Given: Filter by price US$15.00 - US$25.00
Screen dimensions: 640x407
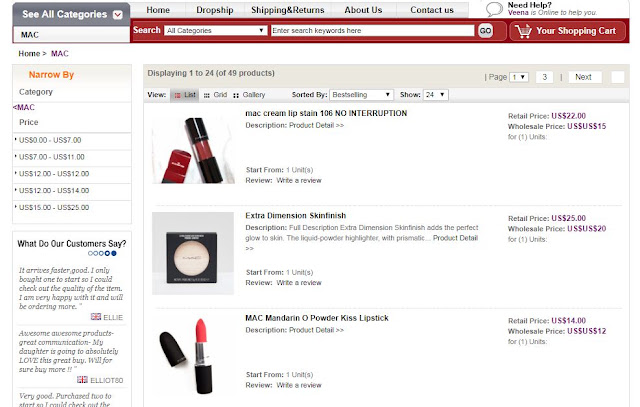Looking at the screenshot, I should click(x=54, y=207).
